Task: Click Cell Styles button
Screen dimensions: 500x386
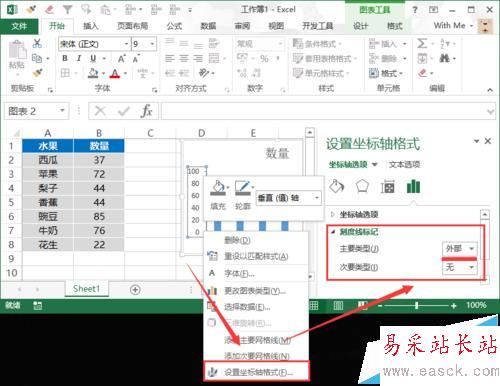Action: (321, 73)
